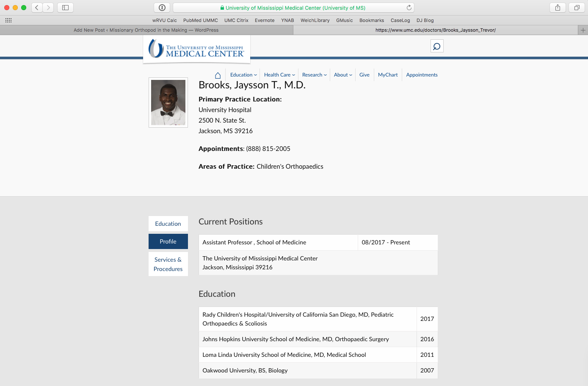Open the Bookmarks folder in favorites bar
Screen dimensions: 588x386
[x=372, y=20]
